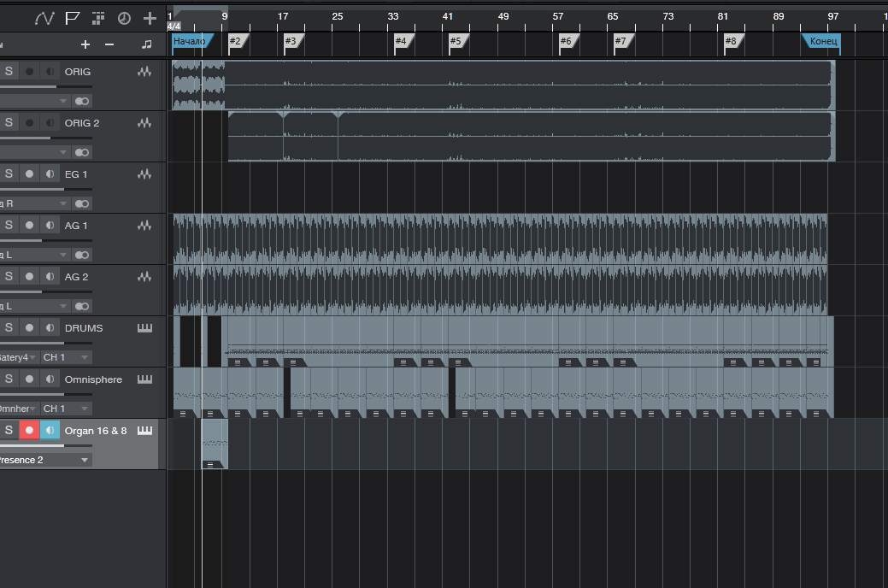The height and width of the screenshot is (588, 888).
Task: Open the ORIG track input dropdown
Action: pos(34,101)
